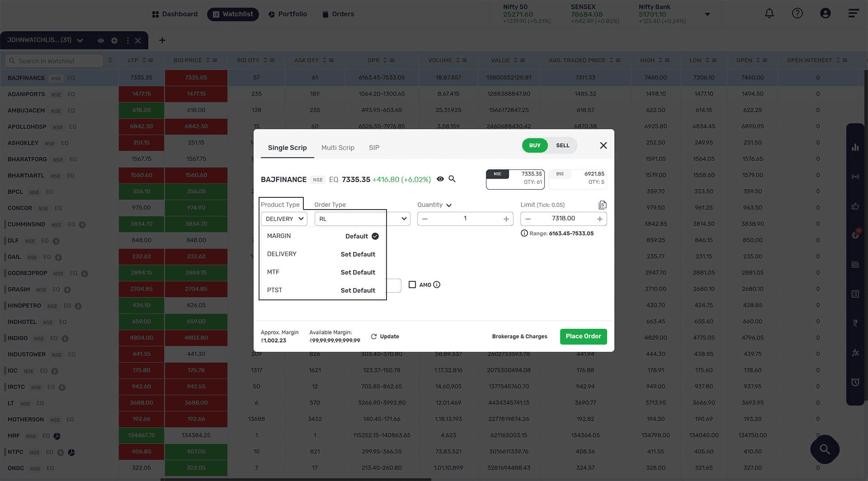Open the live signal icon in the right sidebar
Screen dimensions: 868x481
tap(855, 177)
